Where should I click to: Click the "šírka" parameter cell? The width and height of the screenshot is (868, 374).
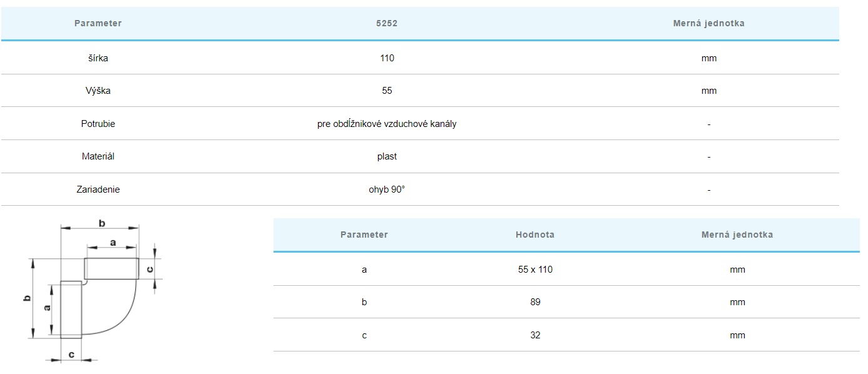98,58
